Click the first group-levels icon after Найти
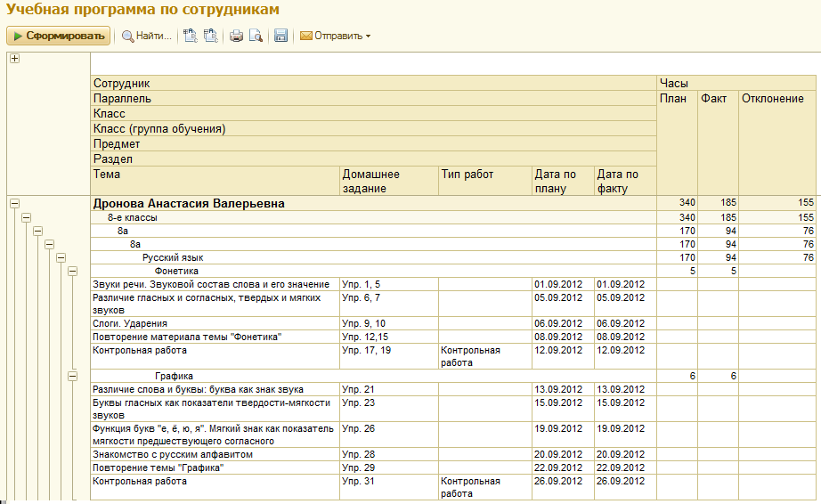The image size is (821, 504). (190, 37)
